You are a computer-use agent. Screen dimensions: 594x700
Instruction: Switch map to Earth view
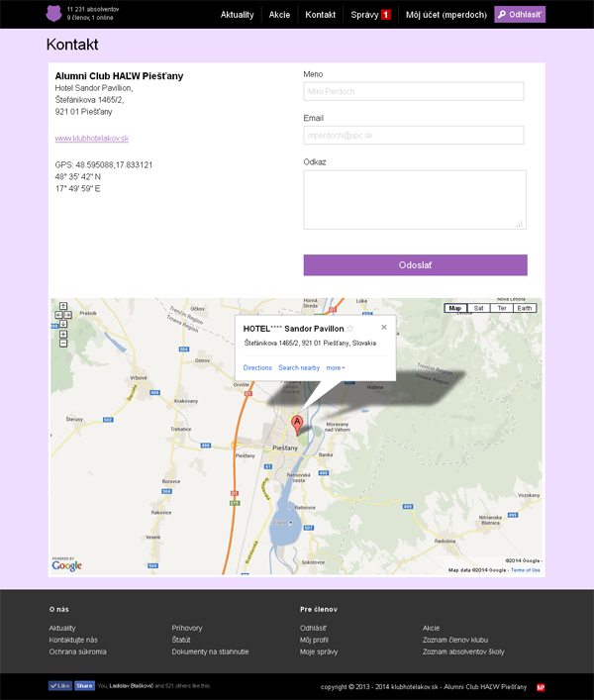525,308
